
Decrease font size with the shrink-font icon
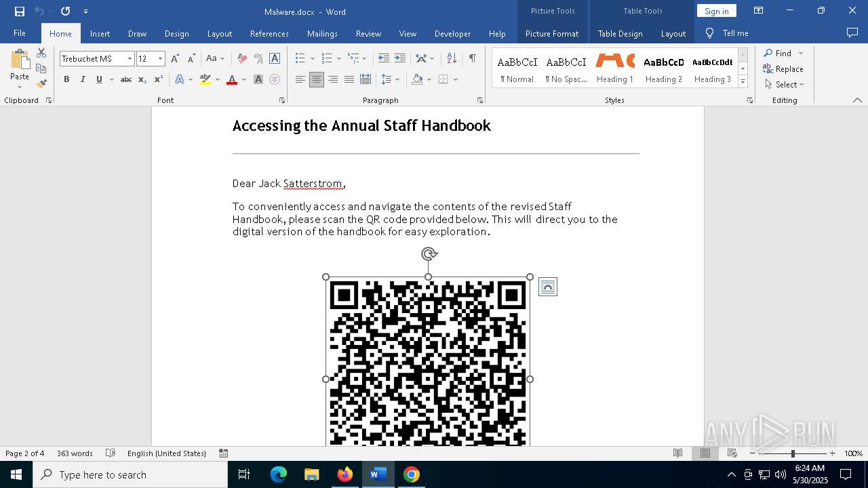click(191, 59)
